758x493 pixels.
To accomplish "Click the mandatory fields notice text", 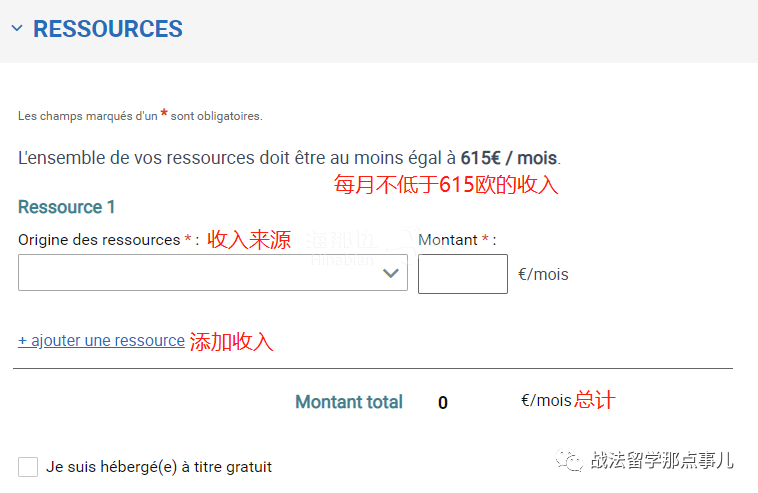I will [140, 116].
